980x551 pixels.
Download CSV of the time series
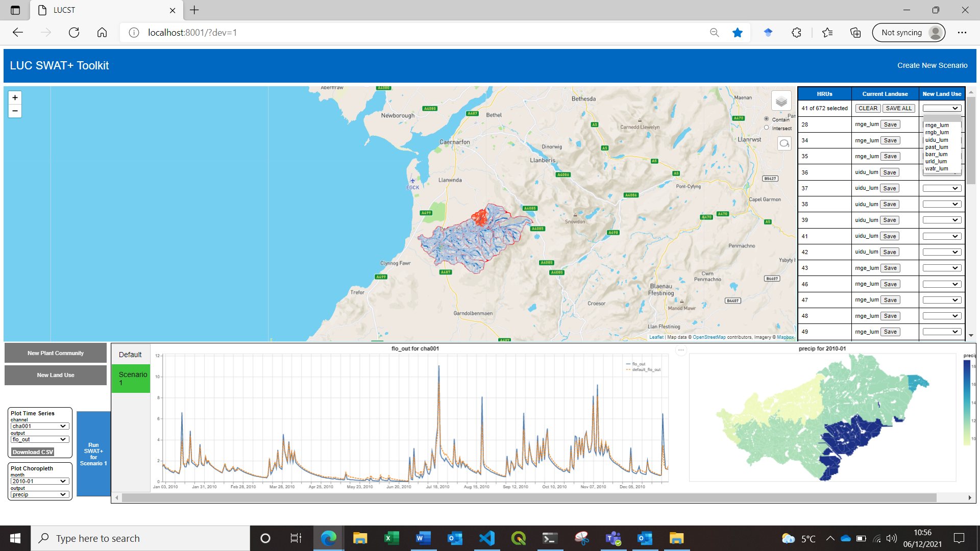click(x=33, y=452)
